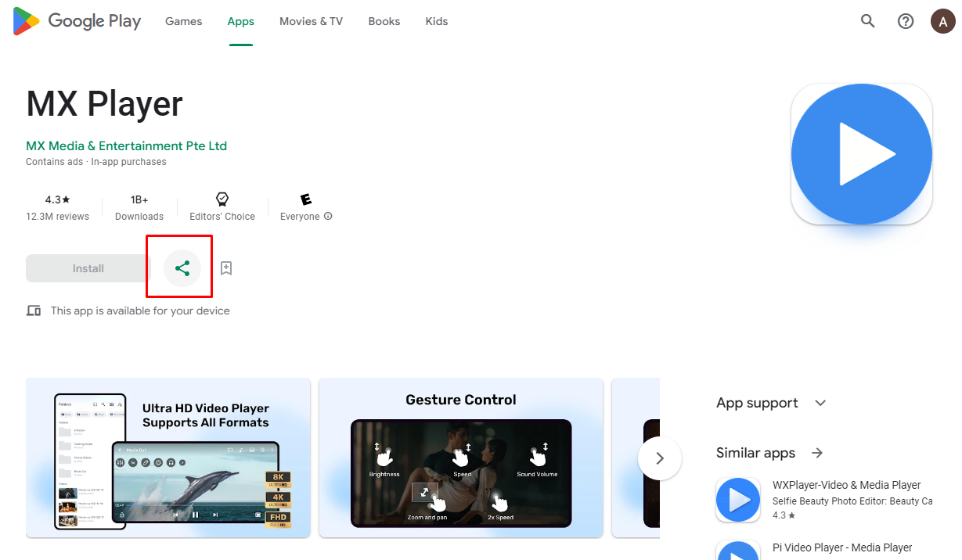This screenshot has height=560, width=962.
Task: Click the account avatar
Action: (x=942, y=21)
